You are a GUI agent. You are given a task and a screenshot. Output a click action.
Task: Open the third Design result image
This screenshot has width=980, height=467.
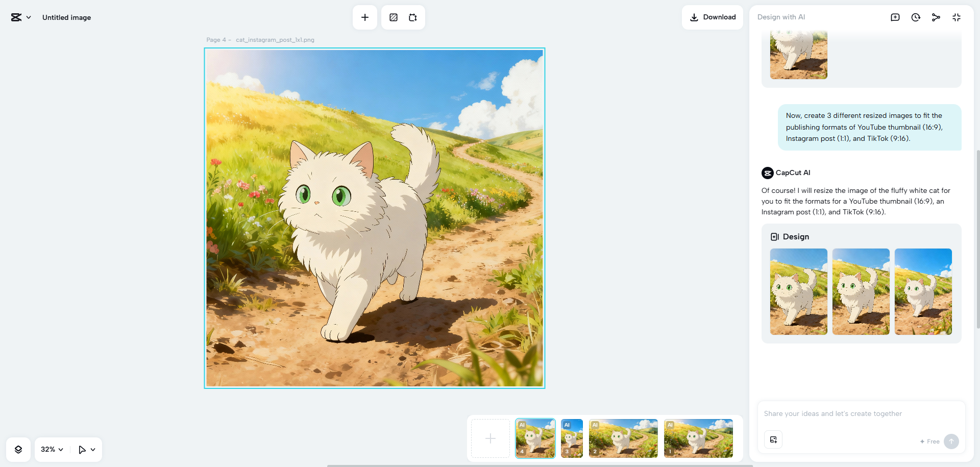[923, 291]
